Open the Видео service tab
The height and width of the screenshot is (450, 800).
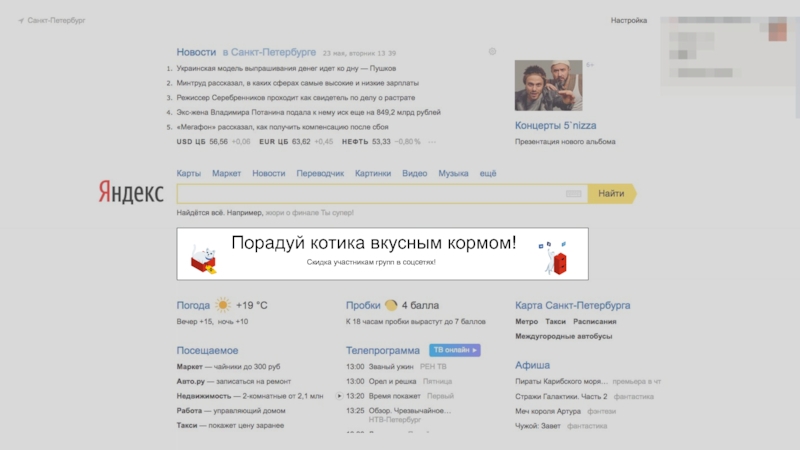pyautogui.click(x=415, y=173)
